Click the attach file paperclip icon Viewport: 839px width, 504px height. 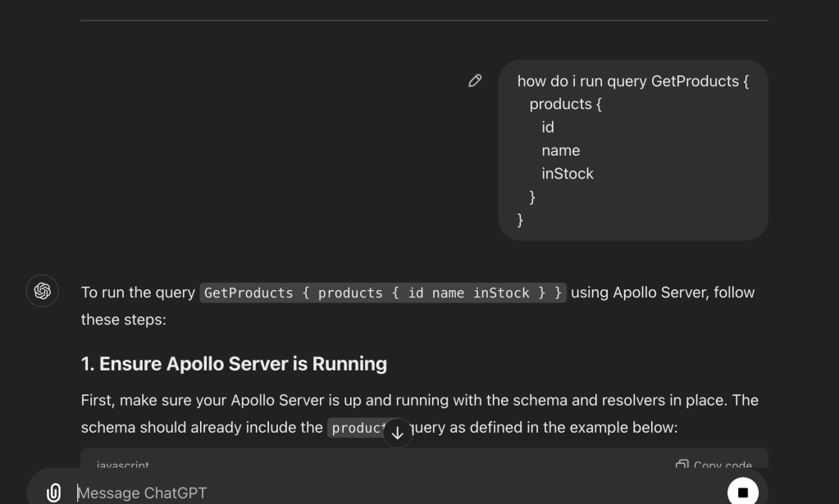click(53, 493)
